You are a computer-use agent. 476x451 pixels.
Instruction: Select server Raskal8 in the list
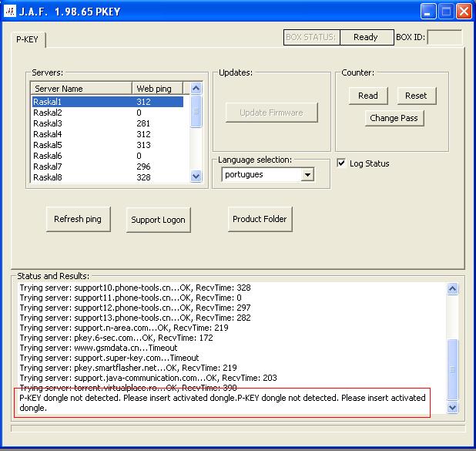point(108,177)
